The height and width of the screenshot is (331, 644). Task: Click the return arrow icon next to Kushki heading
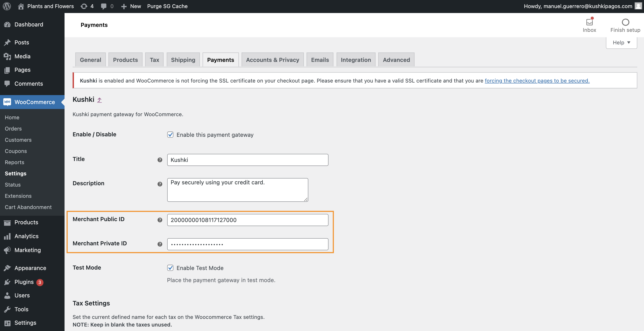(99, 100)
